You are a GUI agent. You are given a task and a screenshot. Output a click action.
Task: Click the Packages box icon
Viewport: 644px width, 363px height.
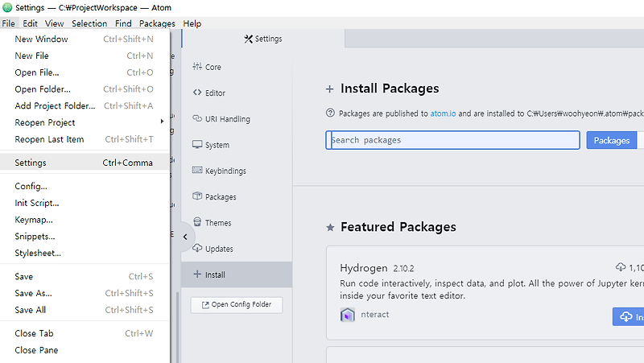197,196
